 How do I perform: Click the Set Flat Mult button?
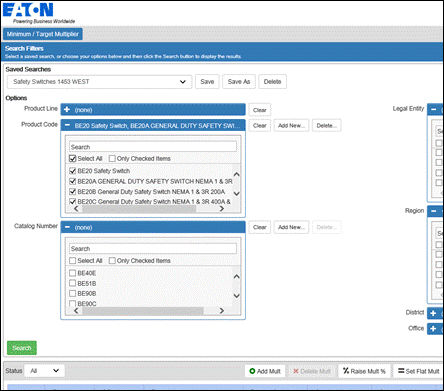pyautogui.click(x=419, y=371)
